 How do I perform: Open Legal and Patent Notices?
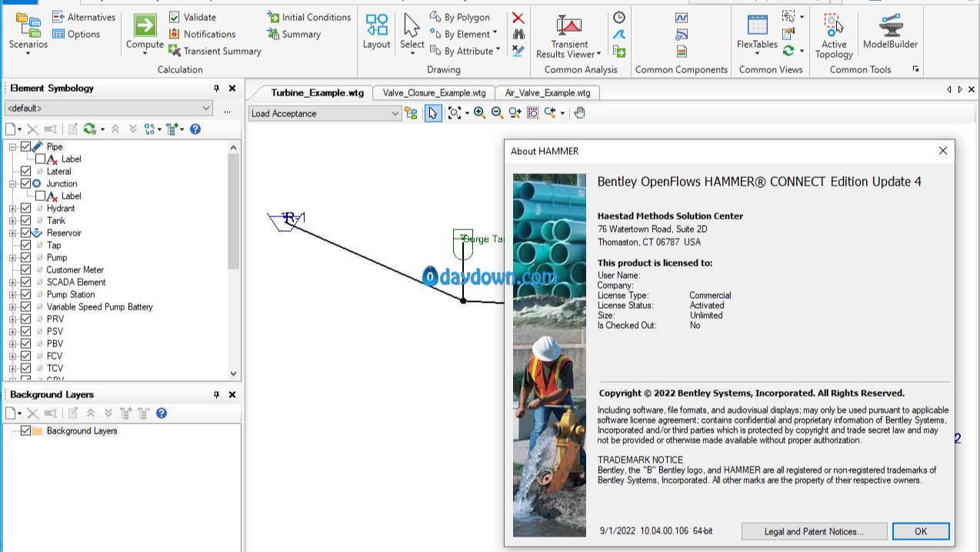(814, 531)
